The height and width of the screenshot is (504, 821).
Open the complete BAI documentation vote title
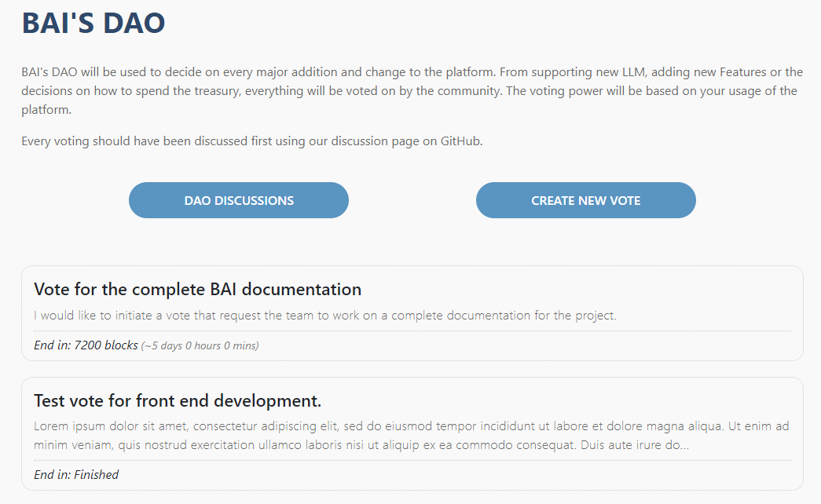click(197, 289)
